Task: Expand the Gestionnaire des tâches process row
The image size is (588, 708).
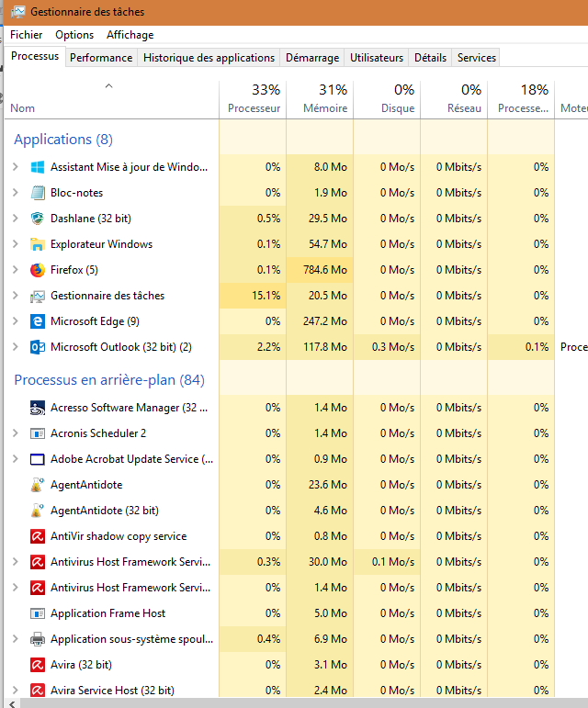Action: click(16, 296)
